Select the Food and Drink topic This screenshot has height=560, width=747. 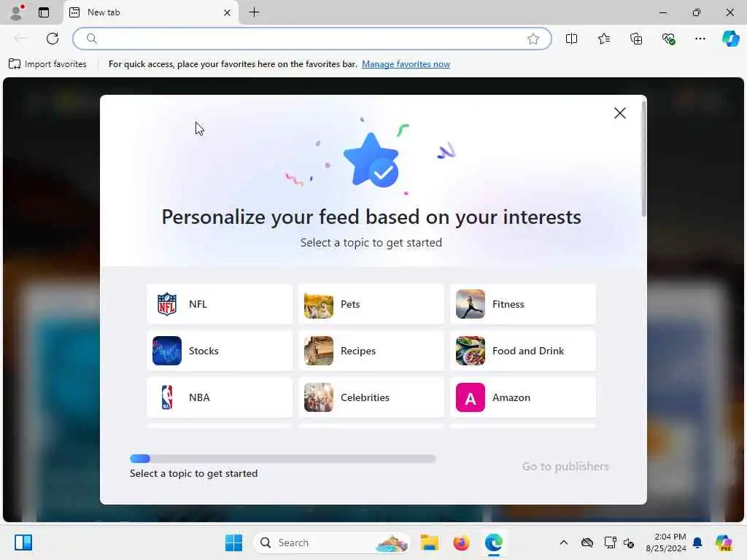pos(522,351)
